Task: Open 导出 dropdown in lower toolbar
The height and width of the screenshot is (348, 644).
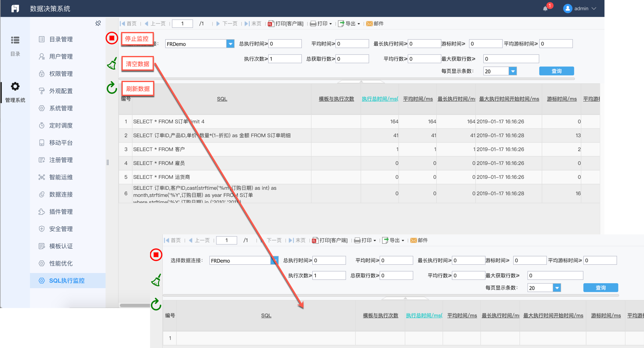Action: [393, 240]
